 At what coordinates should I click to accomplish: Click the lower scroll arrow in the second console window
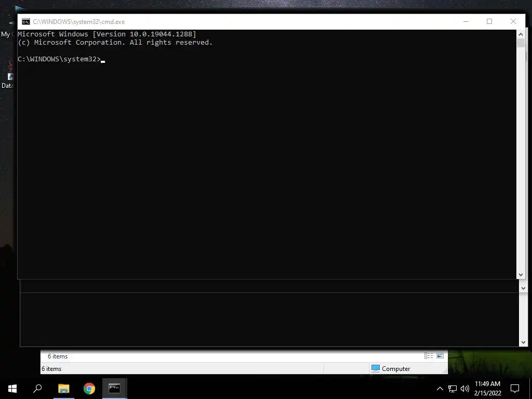tap(523, 342)
